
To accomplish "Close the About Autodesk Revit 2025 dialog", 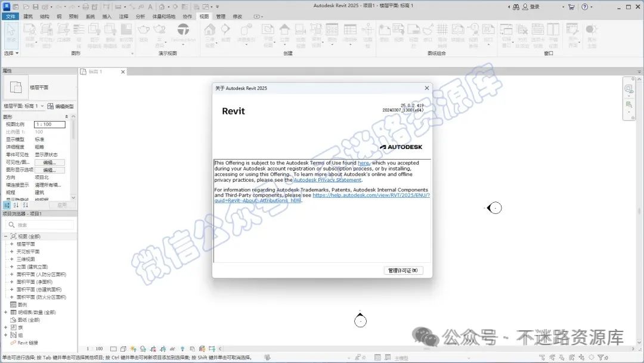I will point(427,88).
